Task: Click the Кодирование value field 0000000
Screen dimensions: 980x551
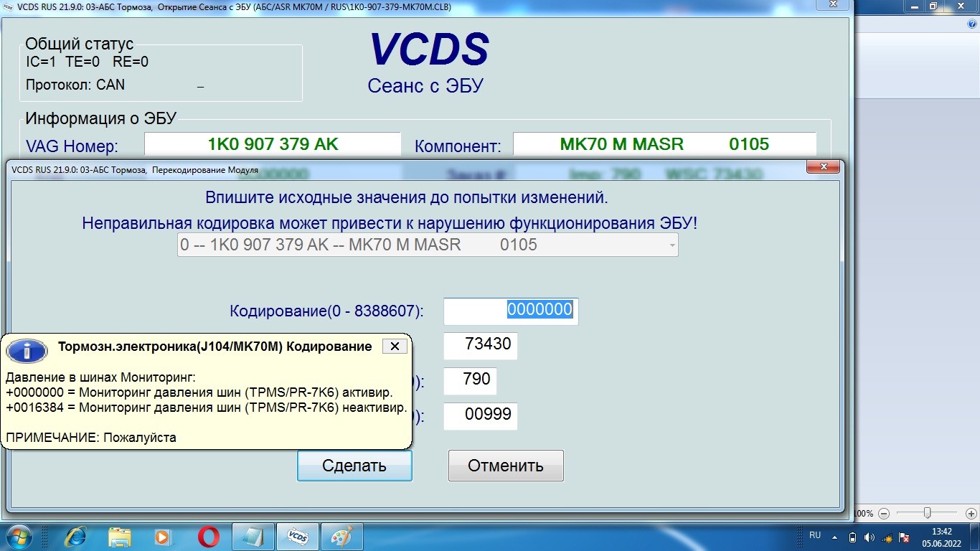Action: click(511, 311)
